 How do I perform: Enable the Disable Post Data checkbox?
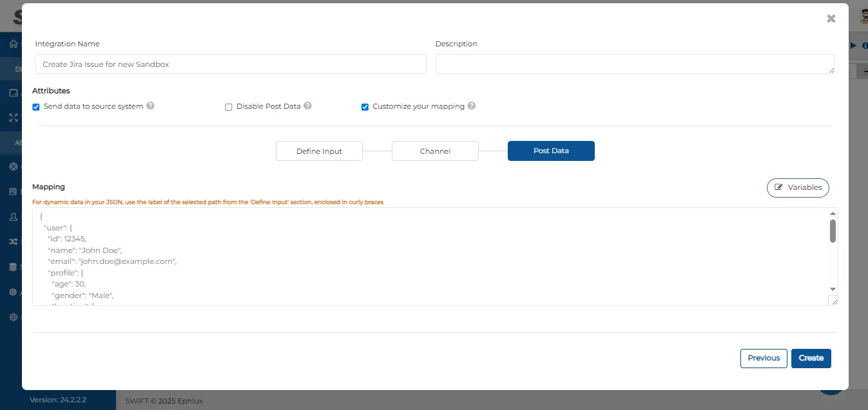229,107
